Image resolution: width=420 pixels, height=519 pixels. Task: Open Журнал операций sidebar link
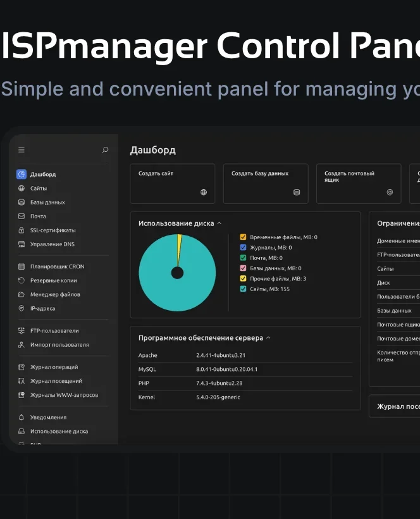coord(54,367)
